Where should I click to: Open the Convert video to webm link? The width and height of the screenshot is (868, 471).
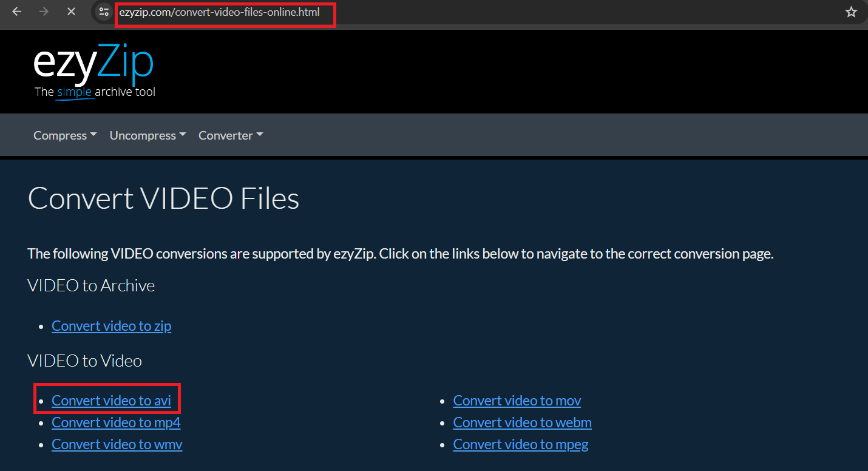(x=522, y=422)
